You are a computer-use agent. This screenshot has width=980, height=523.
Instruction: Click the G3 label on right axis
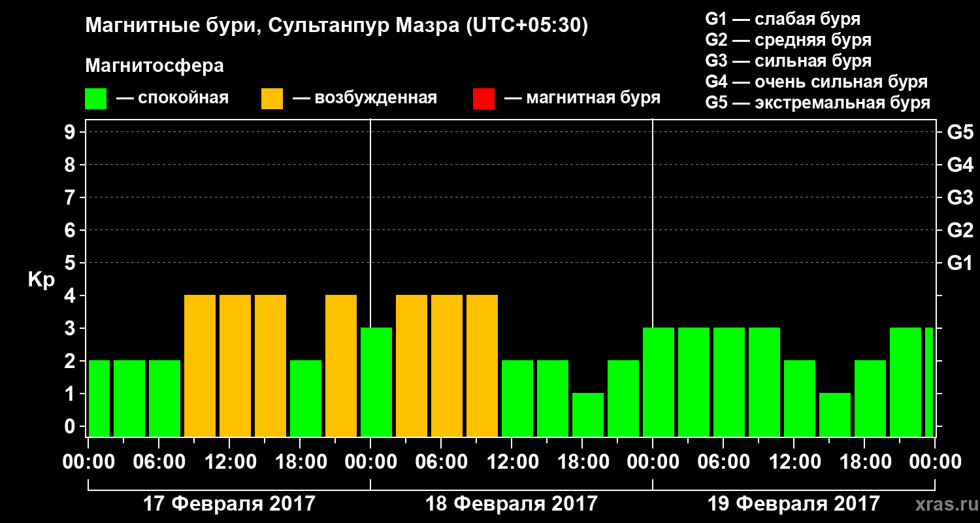click(x=960, y=197)
